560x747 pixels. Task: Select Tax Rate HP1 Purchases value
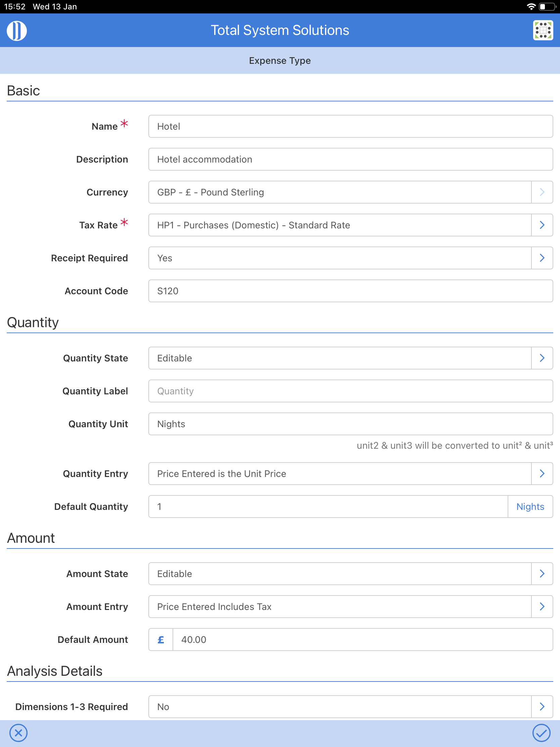tap(340, 225)
